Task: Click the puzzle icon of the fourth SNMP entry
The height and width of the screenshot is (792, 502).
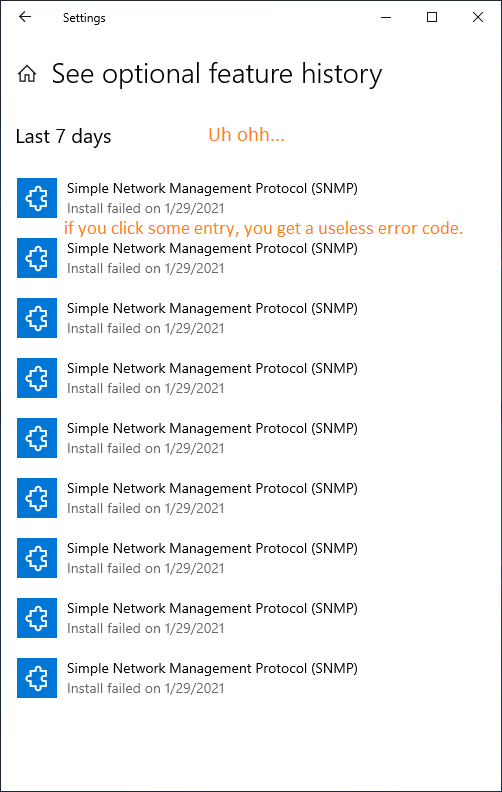Action: [x=37, y=378]
